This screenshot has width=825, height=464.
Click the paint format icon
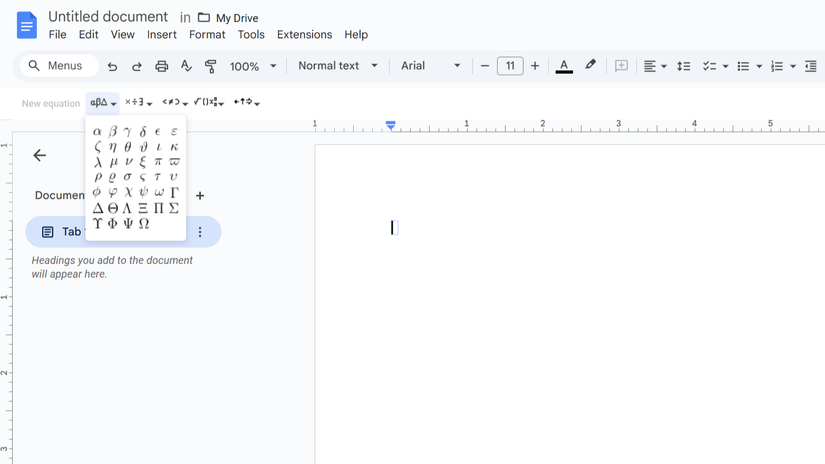pos(210,66)
